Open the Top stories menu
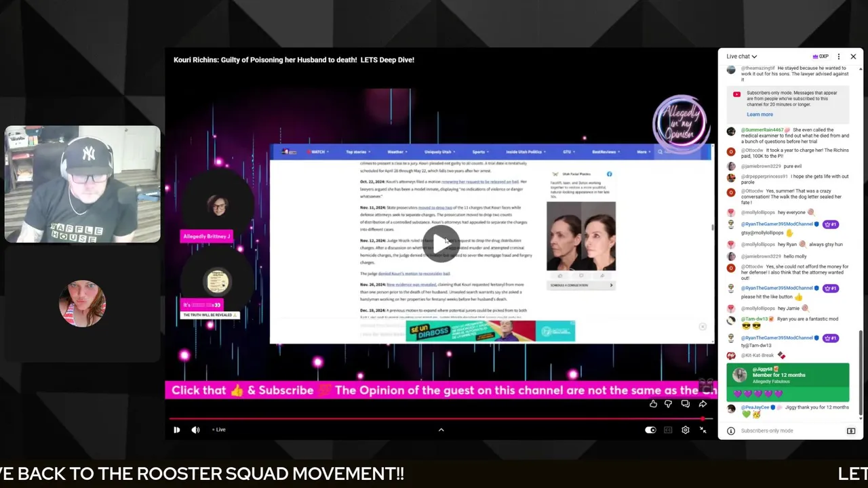This screenshot has height=488, width=868. click(358, 152)
